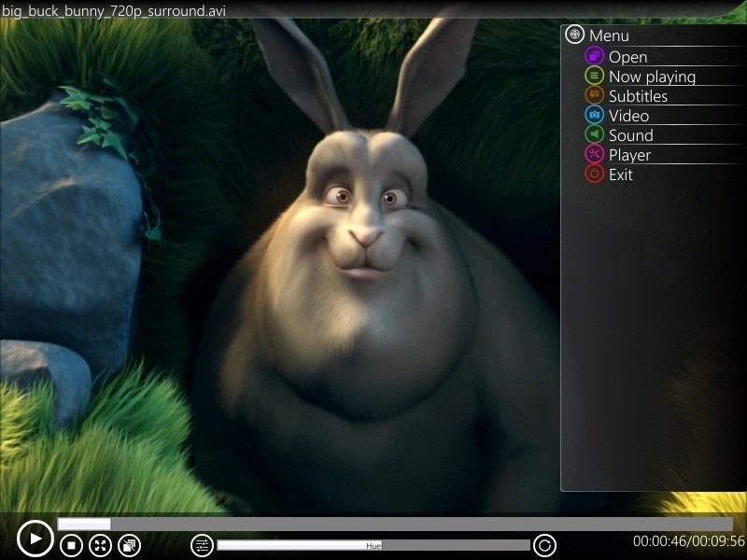Click the overlapping-windows compact mode icon
The height and width of the screenshot is (560, 747).
coord(129,545)
